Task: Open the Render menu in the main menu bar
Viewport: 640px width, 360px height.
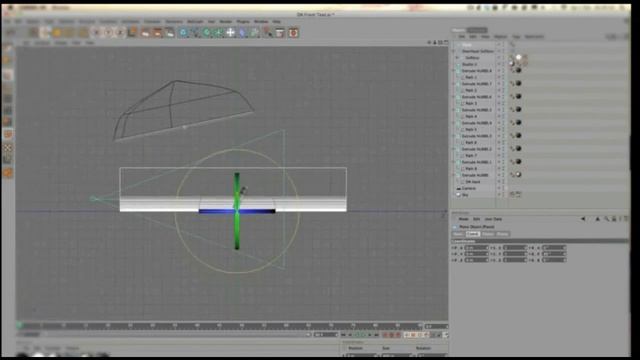Action: [x=226, y=21]
